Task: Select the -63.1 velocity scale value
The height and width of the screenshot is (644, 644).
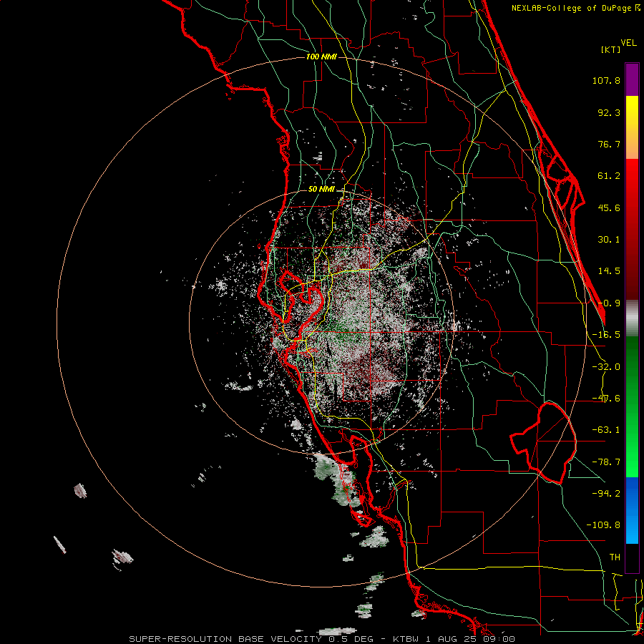Action: tap(606, 430)
